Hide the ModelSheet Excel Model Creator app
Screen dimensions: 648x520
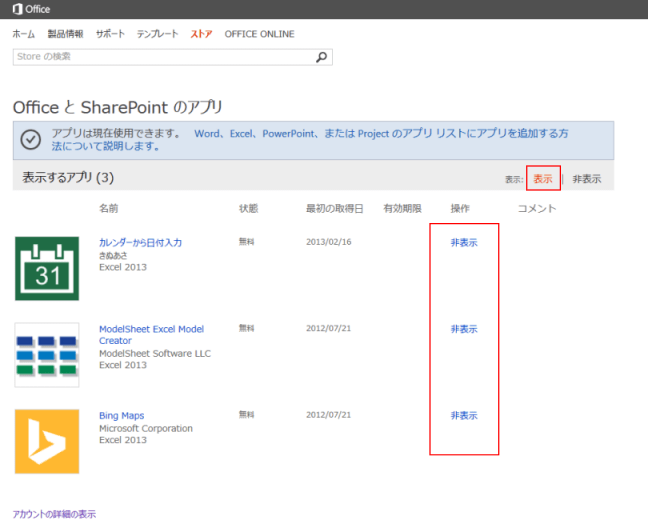463,329
